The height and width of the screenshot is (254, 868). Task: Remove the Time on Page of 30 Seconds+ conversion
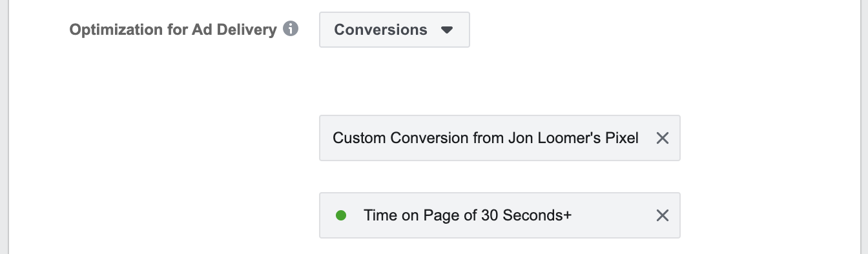tap(662, 215)
